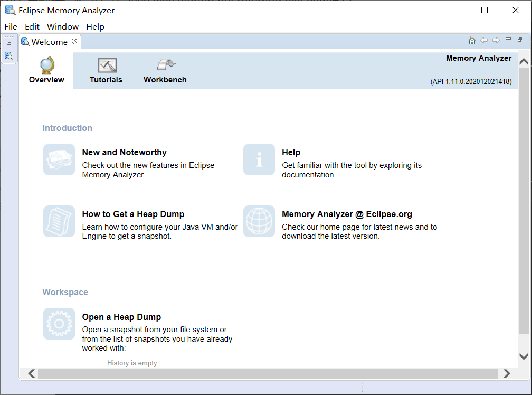This screenshot has width=532, height=395.
Task: Click the Home icon in Welcome toolbar
Action: (472, 40)
